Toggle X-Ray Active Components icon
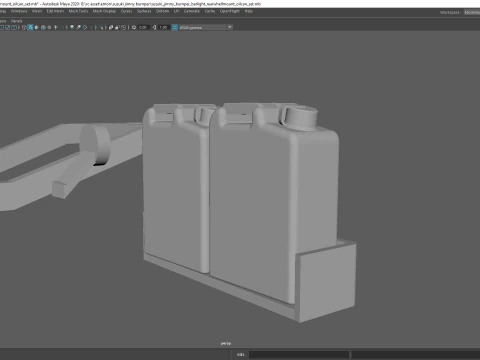This screenshot has width=480, height=360. point(117,27)
